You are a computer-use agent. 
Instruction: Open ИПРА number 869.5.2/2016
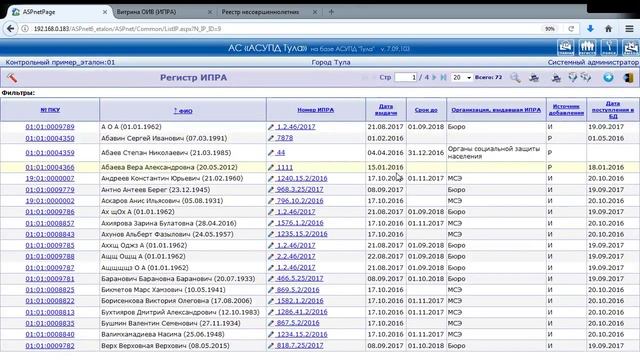[298, 290]
